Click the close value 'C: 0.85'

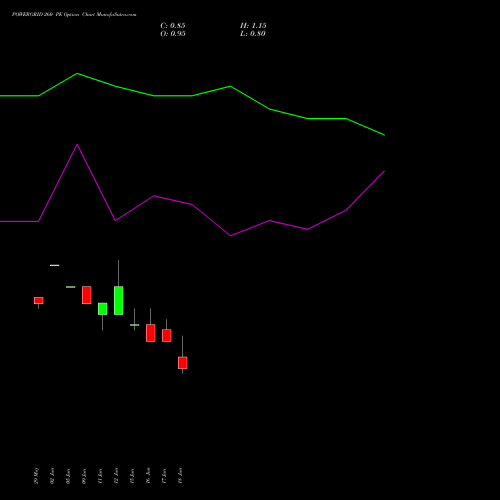[x=173, y=26]
